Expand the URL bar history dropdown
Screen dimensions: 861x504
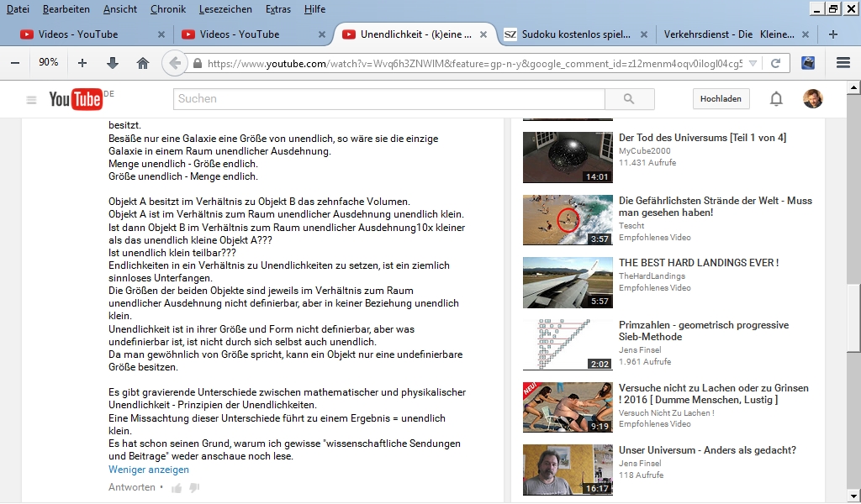coord(753,63)
